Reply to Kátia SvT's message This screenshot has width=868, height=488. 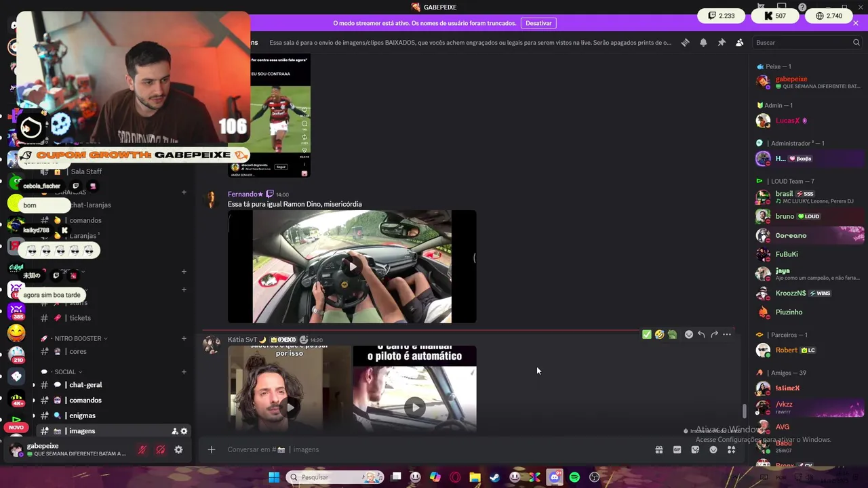point(702,334)
